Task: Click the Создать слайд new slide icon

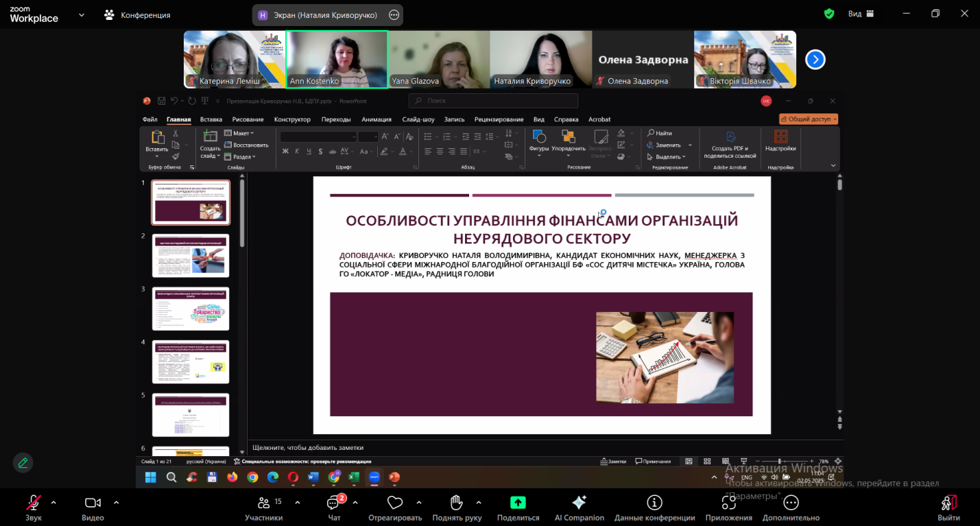Action: [x=210, y=136]
